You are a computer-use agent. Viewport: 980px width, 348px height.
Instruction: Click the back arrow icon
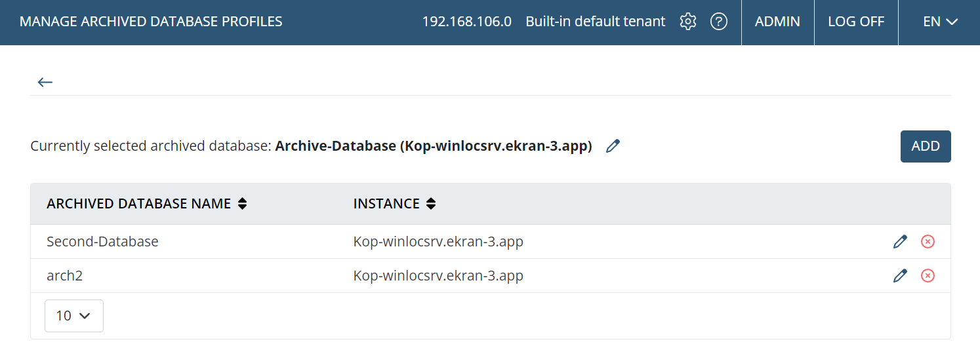pyautogui.click(x=45, y=82)
